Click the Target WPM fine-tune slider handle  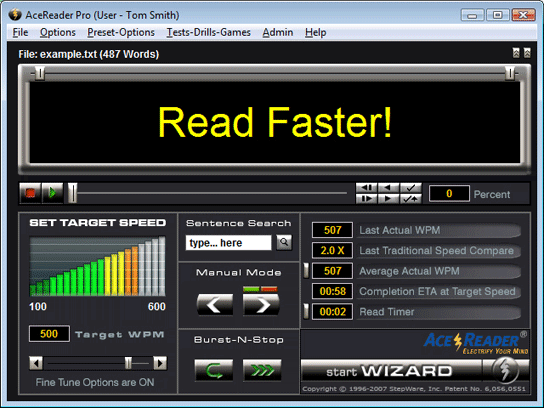(x=128, y=363)
